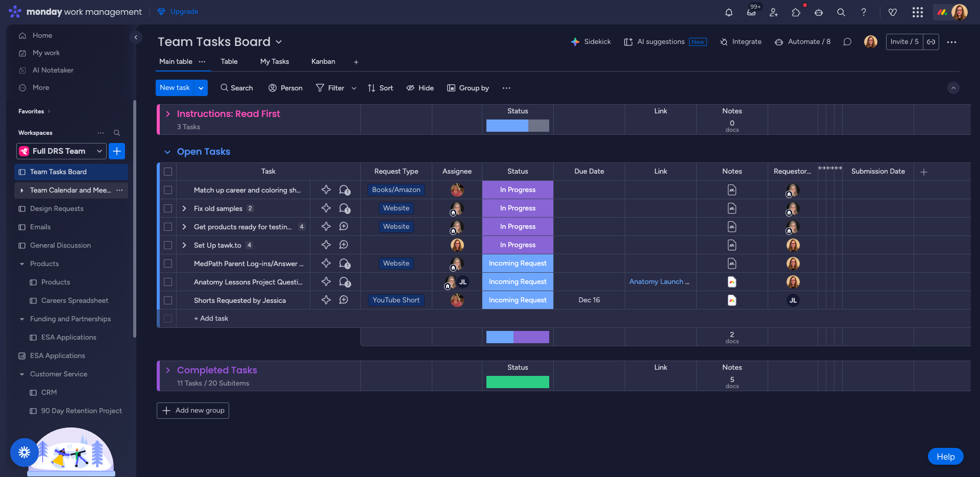Select all tasks with header checkbox
Viewport: 980px width, 477px height.
(x=168, y=172)
